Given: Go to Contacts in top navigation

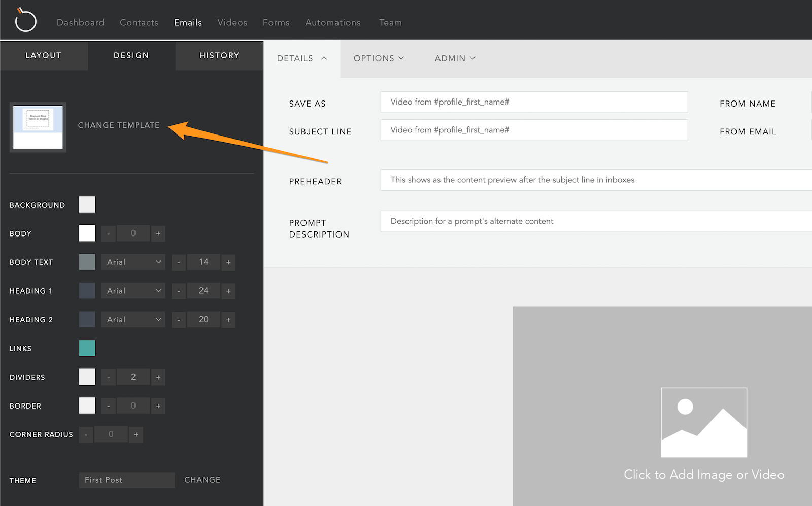Looking at the screenshot, I should 139,22.
